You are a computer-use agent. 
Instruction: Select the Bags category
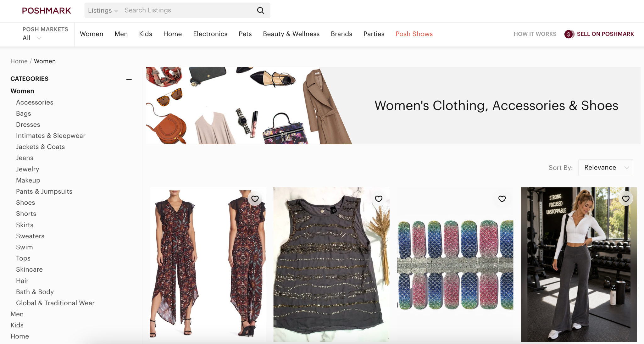pyautogui.click(x=24, y=114)
